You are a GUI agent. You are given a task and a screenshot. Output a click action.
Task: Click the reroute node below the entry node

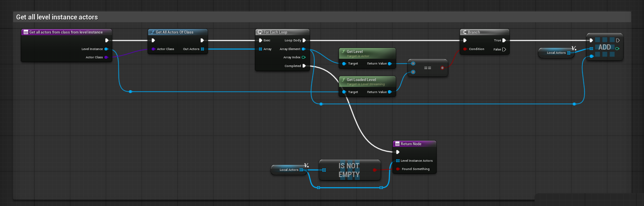click(130, 91)
